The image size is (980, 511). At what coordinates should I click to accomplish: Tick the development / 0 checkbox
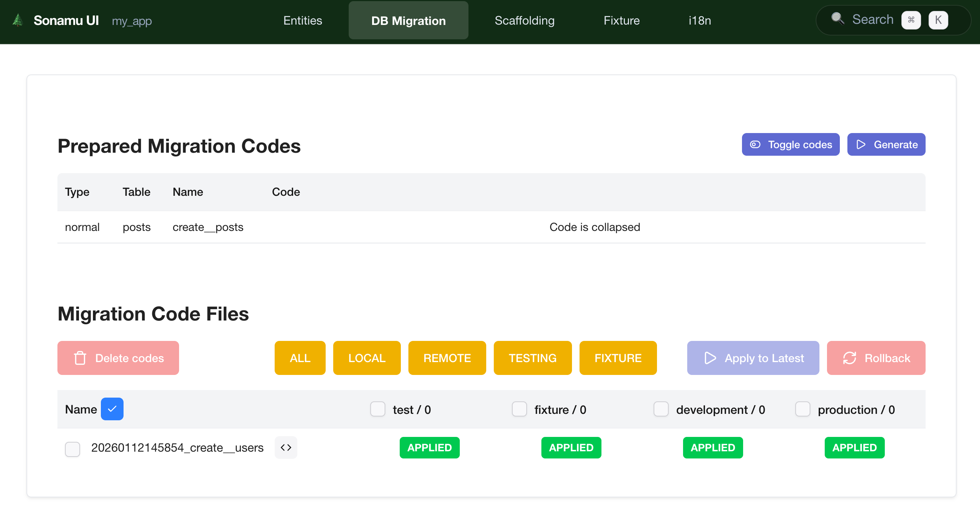(661, 409)
